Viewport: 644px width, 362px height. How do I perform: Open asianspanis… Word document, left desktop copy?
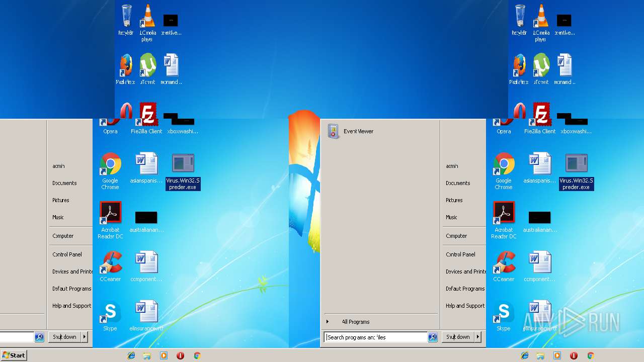146,168
